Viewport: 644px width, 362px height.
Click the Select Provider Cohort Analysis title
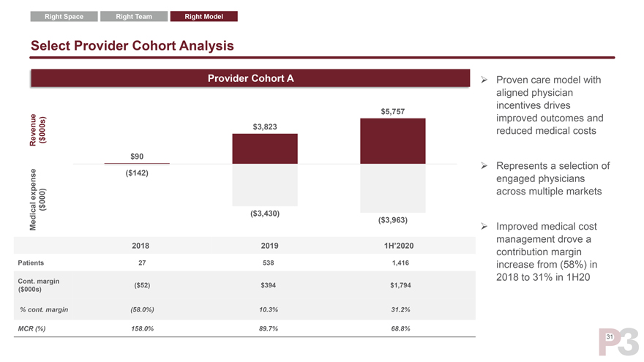point(132,45)
